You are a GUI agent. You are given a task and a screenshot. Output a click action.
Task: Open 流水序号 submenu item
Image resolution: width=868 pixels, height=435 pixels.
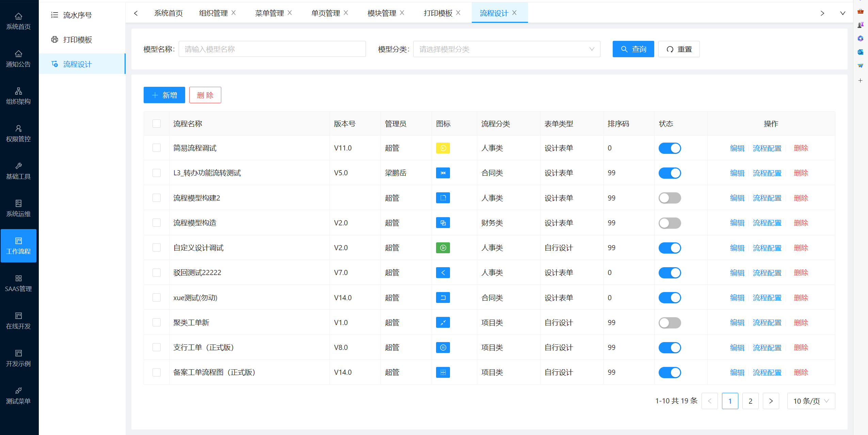click(82, 15)
